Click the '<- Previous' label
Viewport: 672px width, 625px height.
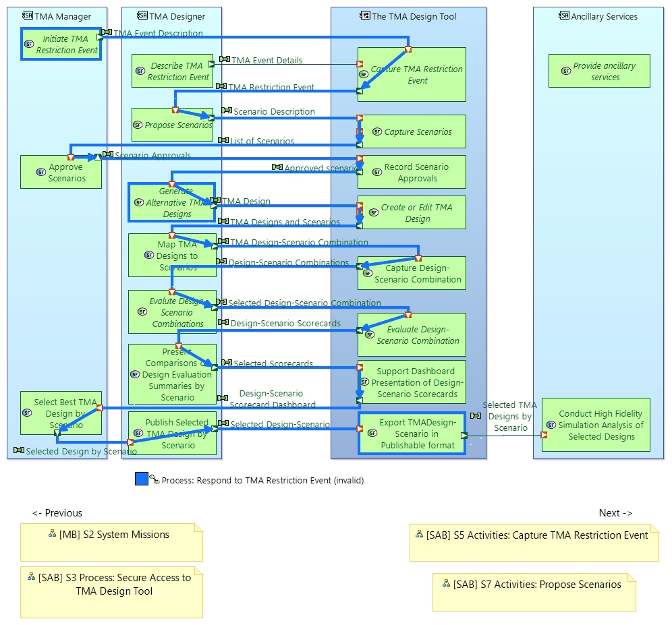(x=57, y=513)
